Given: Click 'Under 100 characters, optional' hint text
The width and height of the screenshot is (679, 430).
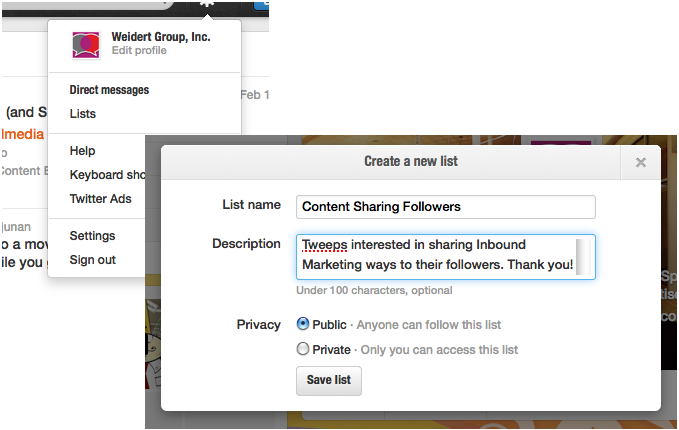Looking at the screenshot, I should pos(374,290).
